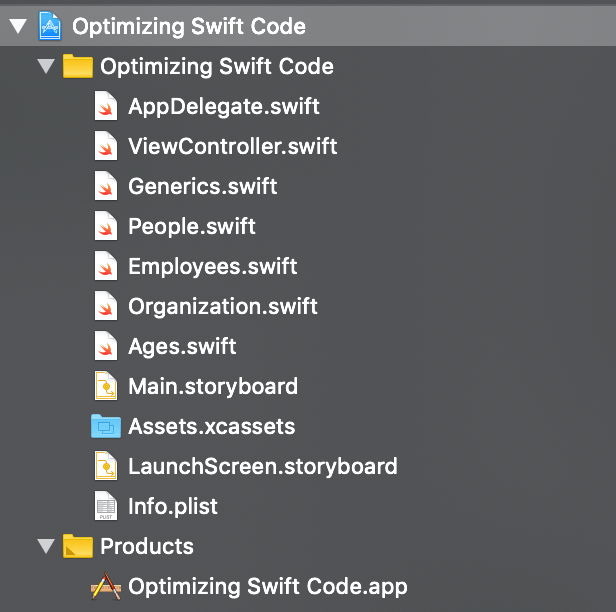Viewport: 616px width, 612px height.
Task: Select Ages.swift in the project tree
Action: click(x=182, y=346)
